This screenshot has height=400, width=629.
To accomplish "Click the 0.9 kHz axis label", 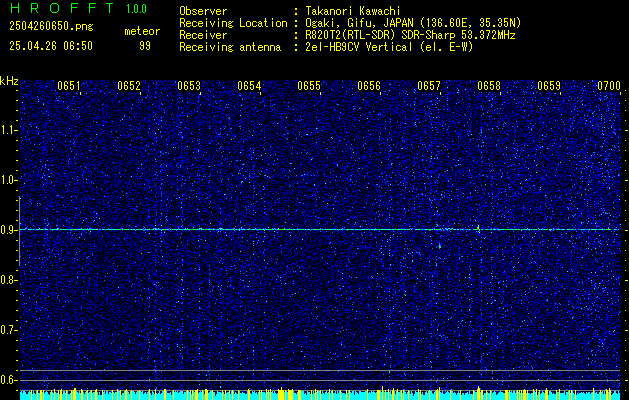I will [x=9, y=230].
